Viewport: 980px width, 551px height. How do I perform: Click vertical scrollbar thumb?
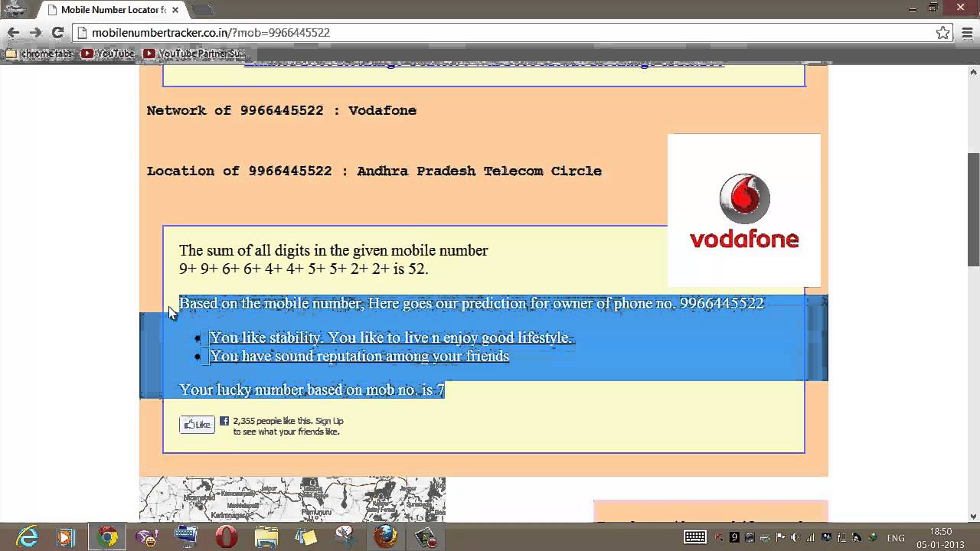973,209
